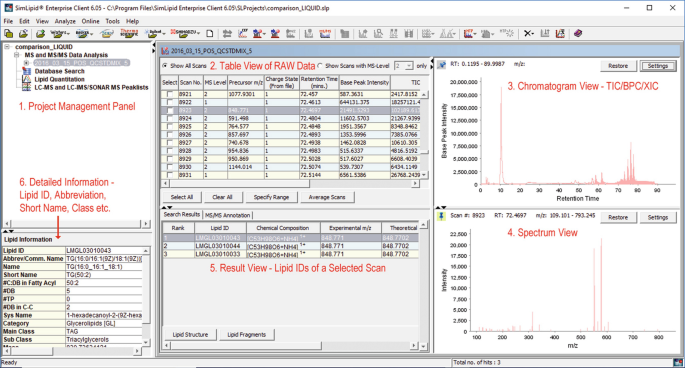Expand the 2016_03_15_POS_QCSTDMIX_5 tree node

point(26,63)
